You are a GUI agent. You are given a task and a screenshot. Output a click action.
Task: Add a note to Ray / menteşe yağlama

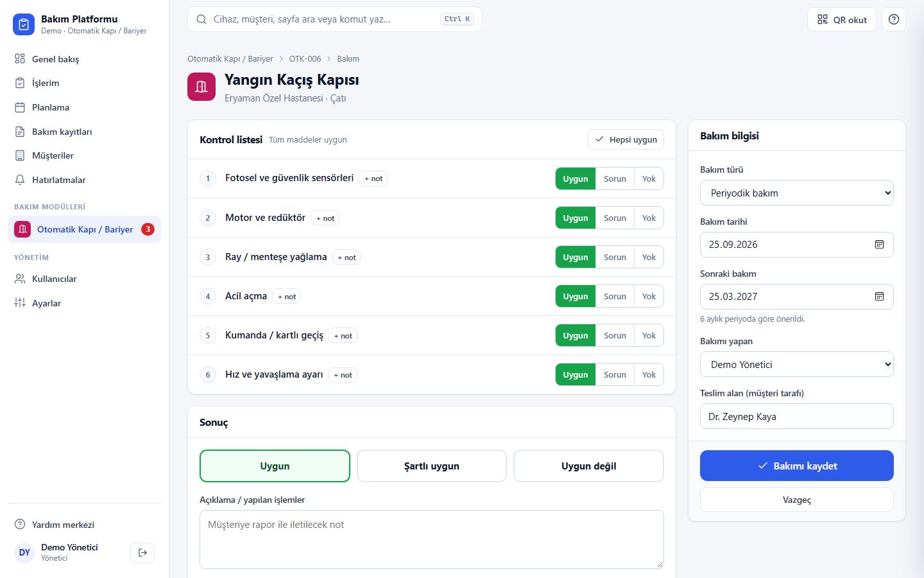(346, 258)
